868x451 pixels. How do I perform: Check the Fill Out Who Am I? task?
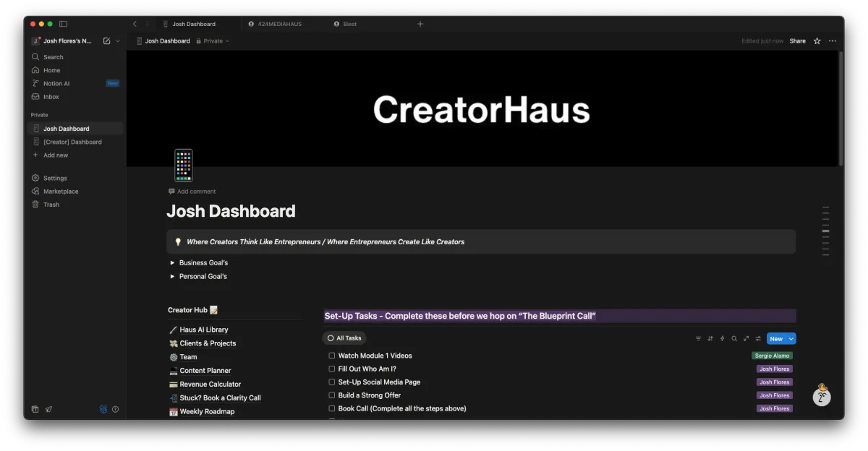[x=332, y=369]
